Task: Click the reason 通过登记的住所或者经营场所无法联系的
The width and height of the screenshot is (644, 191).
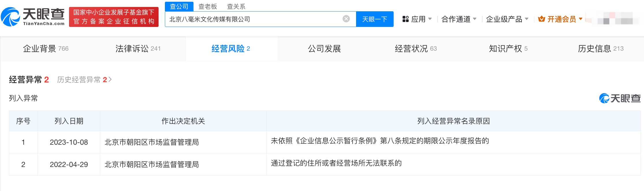Action: pyautogui.click(x=336, y=163)
